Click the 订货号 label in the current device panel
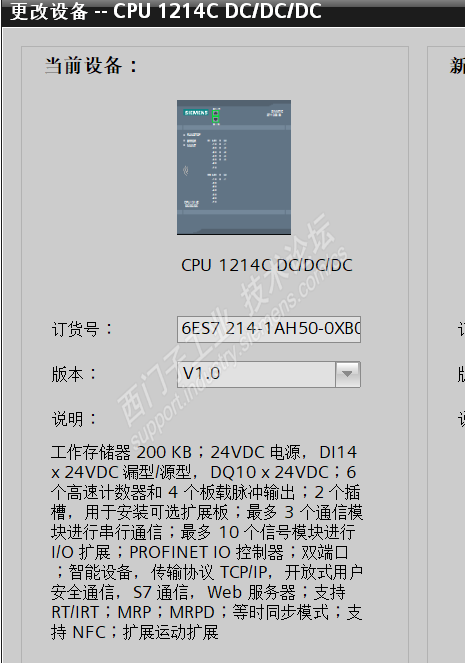This screenshot has width=465, height=663. (82, 329)
